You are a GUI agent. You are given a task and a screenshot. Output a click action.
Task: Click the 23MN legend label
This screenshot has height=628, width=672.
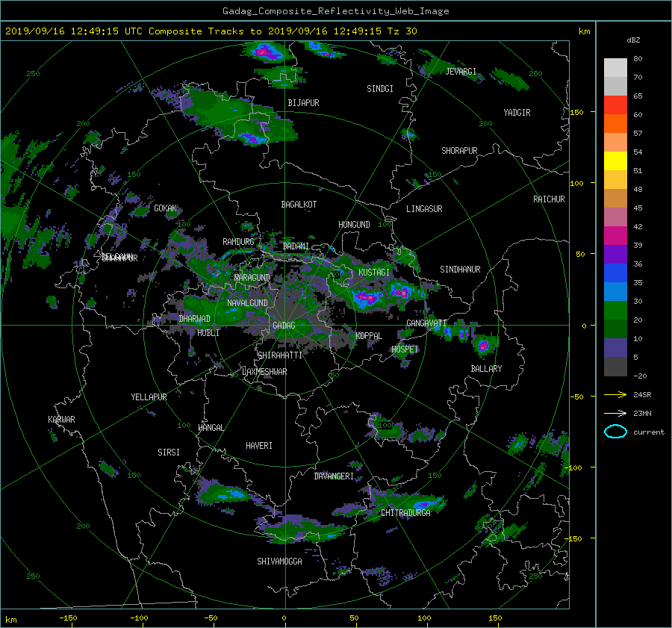642,414
